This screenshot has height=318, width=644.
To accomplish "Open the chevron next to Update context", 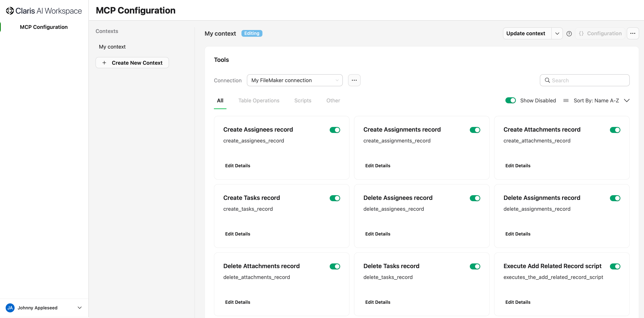I will pyautogui.click(x=557, y=33).
